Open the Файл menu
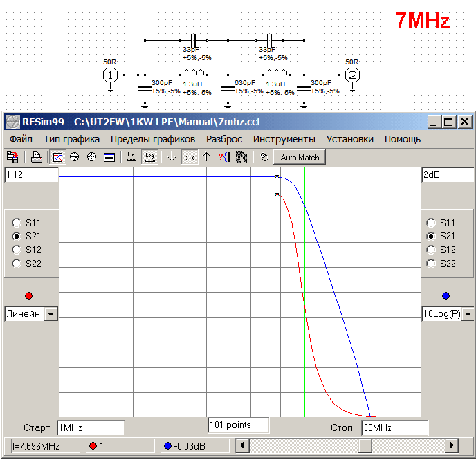The image size is (476, 460). 21,139
